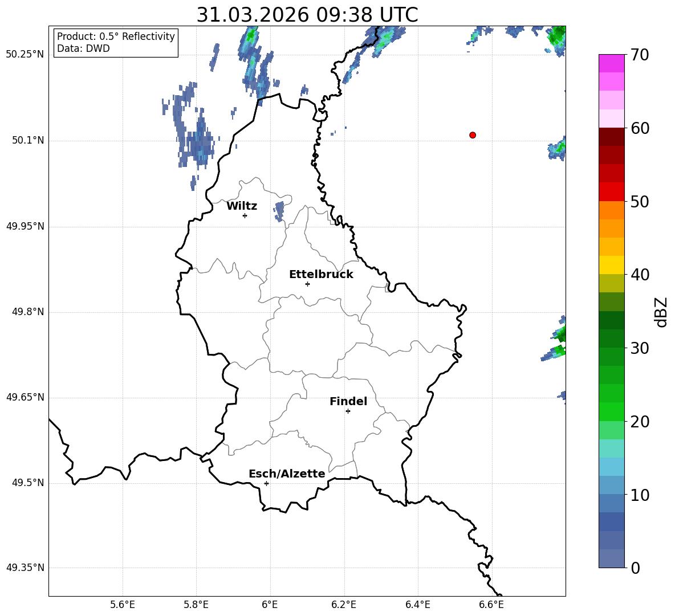Viewport: 675px width, 616px height.
Task: Click the colorbar tick label 60
Action: (640, 128)
